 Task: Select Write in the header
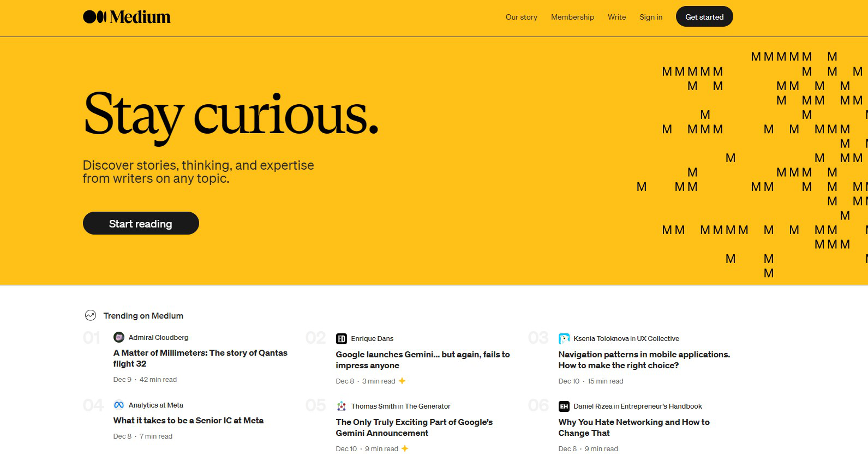tap(616, 17)
